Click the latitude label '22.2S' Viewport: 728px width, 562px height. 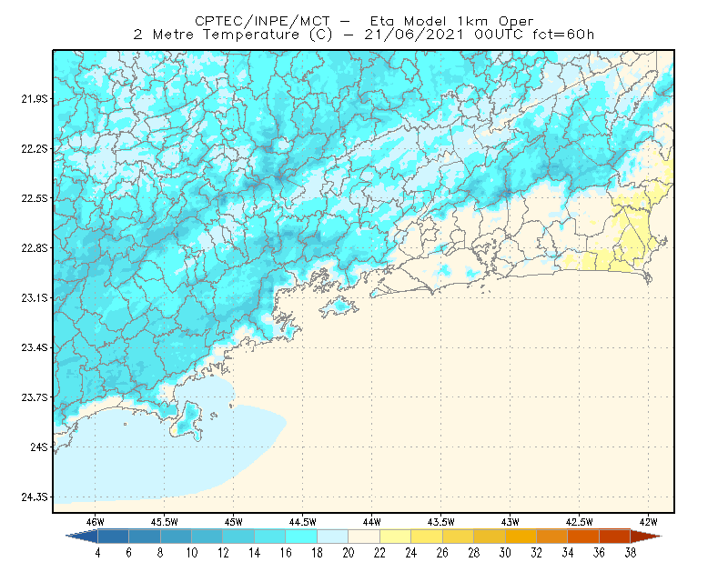pos(34,148)
